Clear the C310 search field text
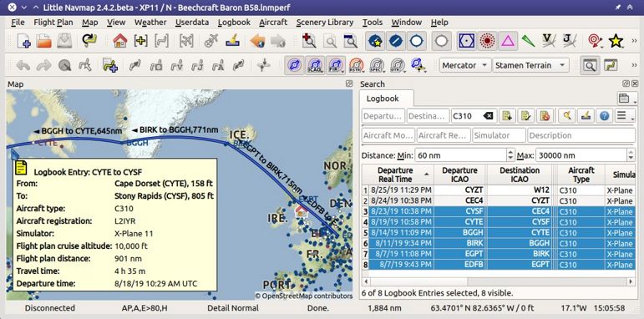Viewport: 644px width, 319px height. point(488,116)
